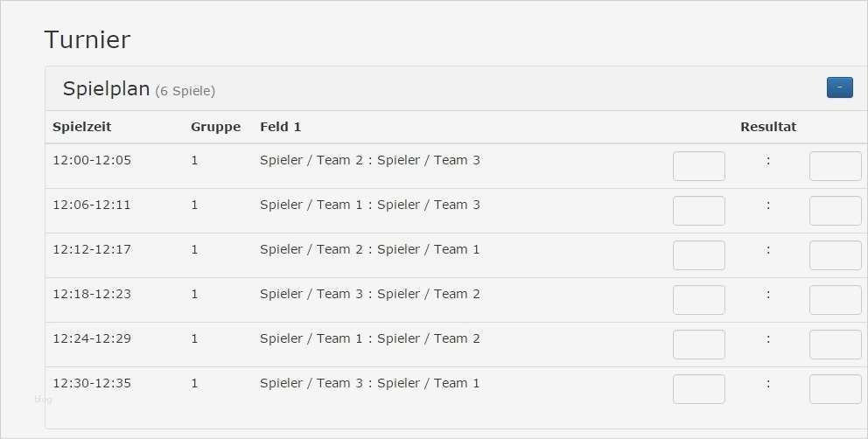The image size is (868, 439).
Task: Click away score field for 12:00-12:05 match
Action: tap(835, 166)
